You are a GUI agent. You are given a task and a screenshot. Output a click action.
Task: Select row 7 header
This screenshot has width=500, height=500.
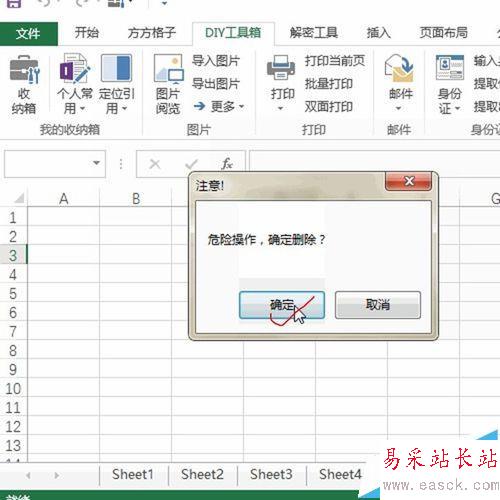tap(13, 332)
